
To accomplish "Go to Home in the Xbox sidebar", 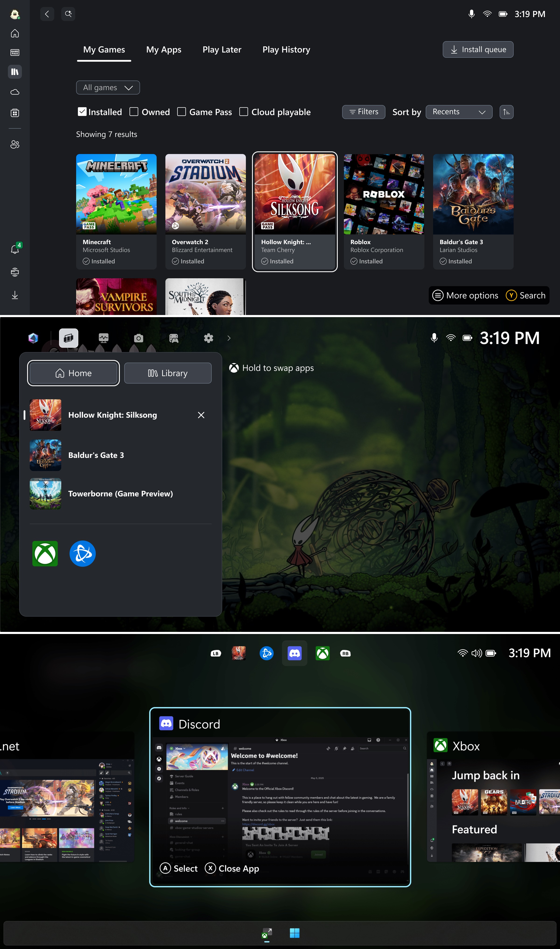I will 15,34.
